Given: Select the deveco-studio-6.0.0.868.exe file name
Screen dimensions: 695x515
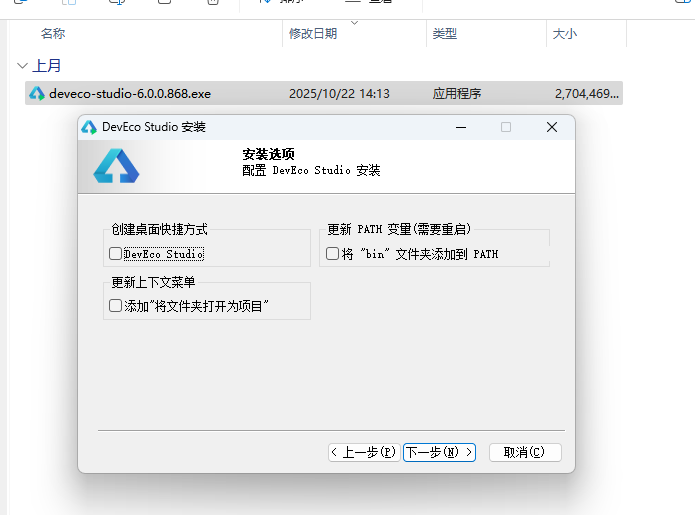Looking at the screenshot, I should tap(130, 94).
